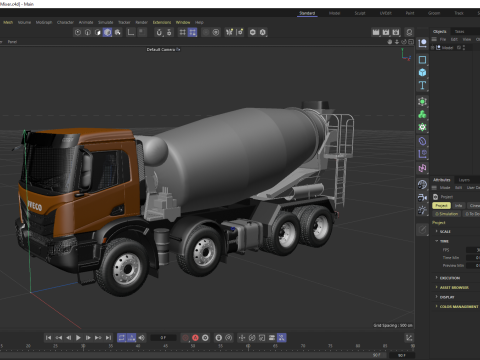Image resolution: width=480 pixels, height=360 pixels.
Task: Open the Subdivision Surface generators
Action: (x=422, y=101)
